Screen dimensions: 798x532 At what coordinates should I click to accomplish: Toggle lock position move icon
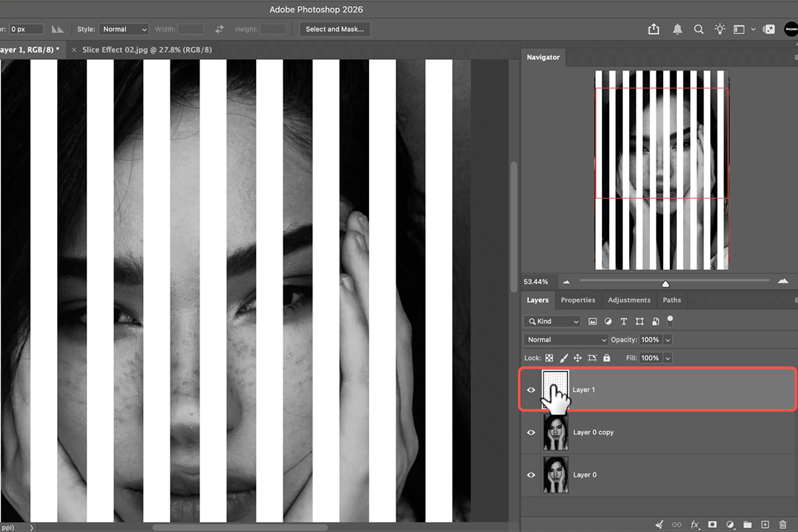tap(577, 358)
